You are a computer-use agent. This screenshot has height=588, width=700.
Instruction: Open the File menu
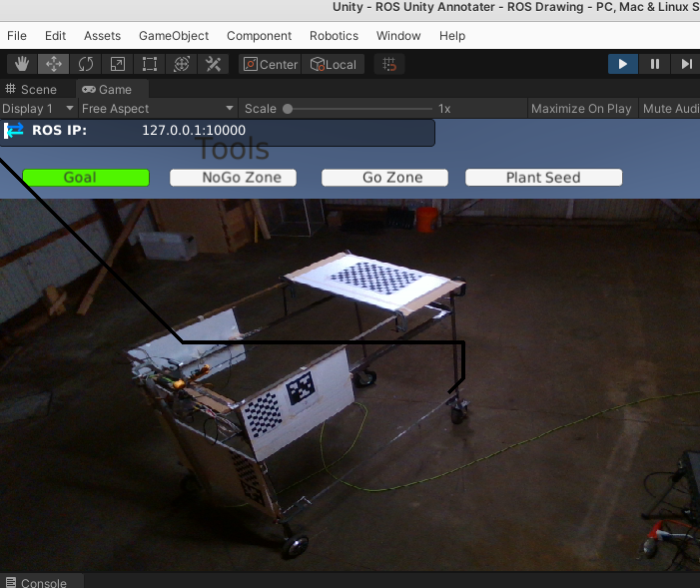pyautogui.click(x=17, y=36)
